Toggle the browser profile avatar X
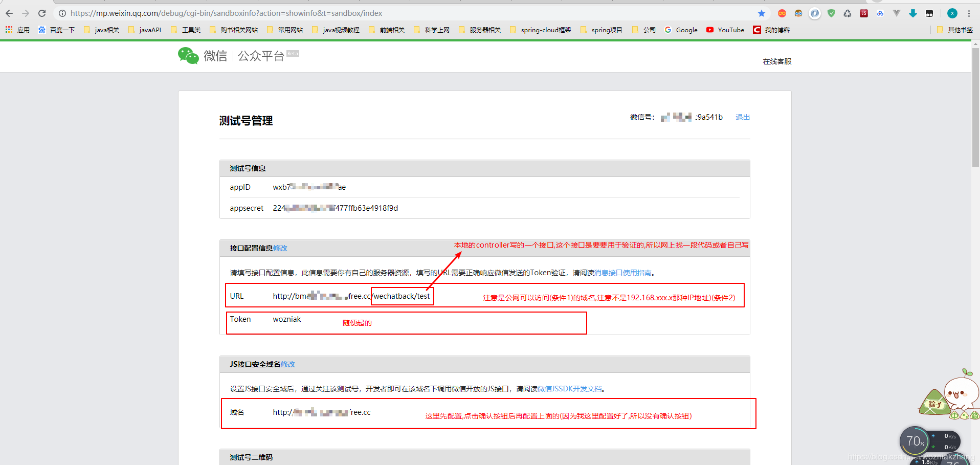 pyautogui.click(x=952, y=13)
